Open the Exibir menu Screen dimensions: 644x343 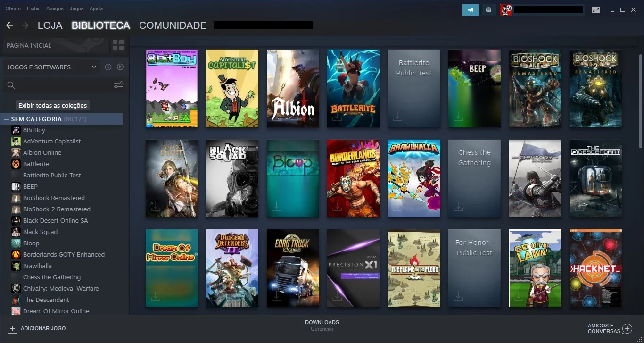point(33,8)
